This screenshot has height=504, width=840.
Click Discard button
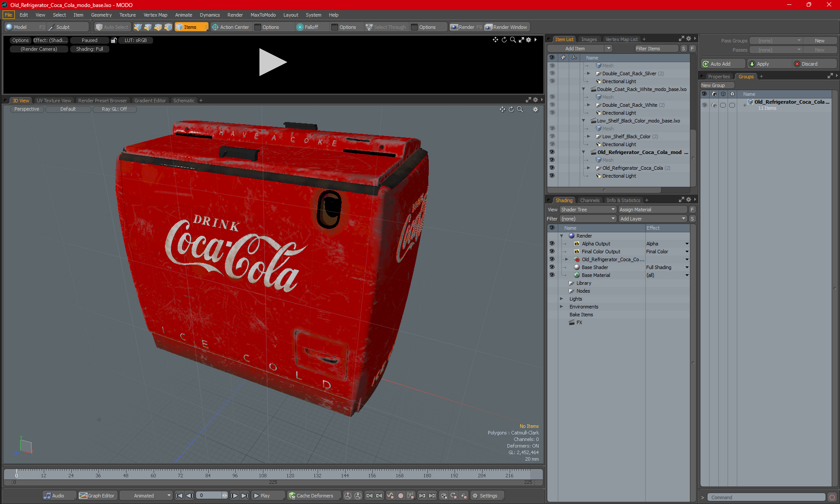tap(814, 64)
